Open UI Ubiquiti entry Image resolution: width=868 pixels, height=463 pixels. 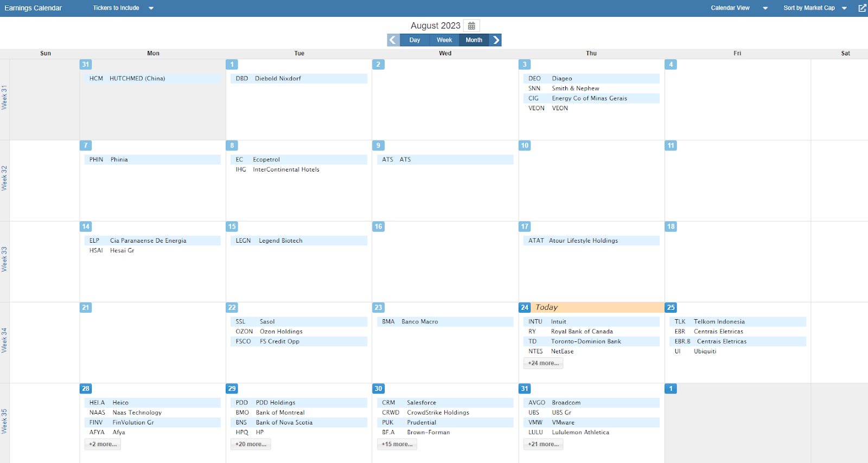[737, 351]
